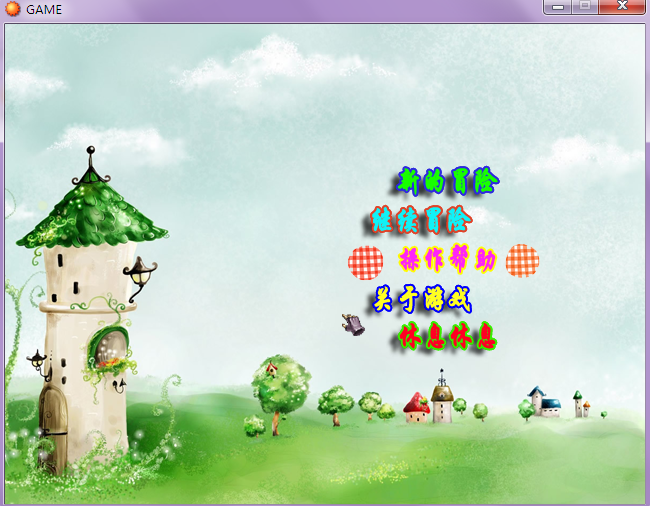Screen dimensions: 650x506
Task: Click the red checkered ball left of 操作帮助
Action: pyautogui.click(x=365, y=262)
